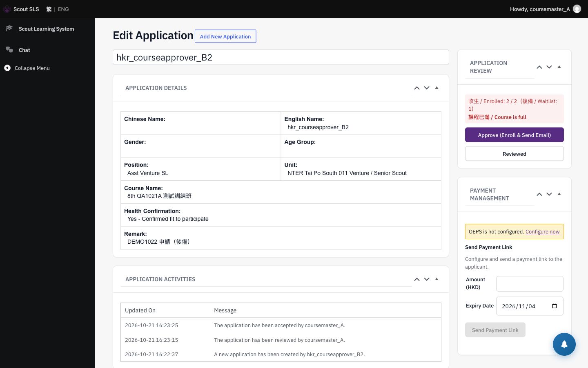Move Payment Management panel up
The width and height of the screenshot is (588, 368).
539,194
